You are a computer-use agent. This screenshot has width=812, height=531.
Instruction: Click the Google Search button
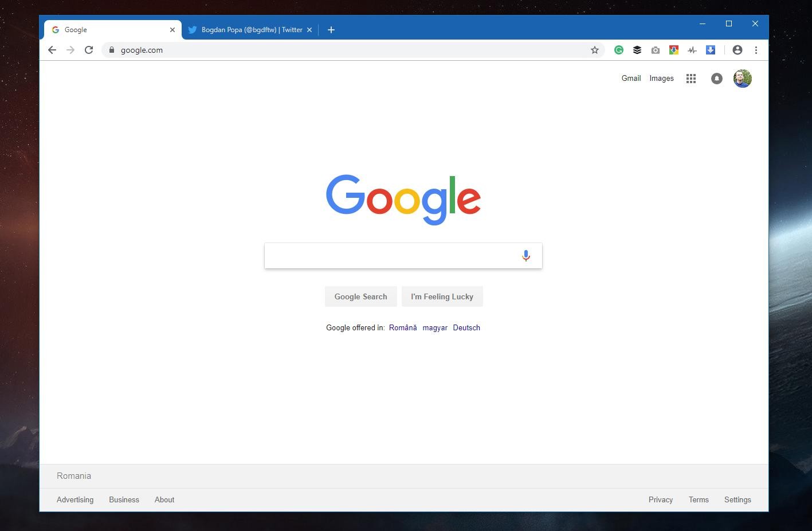[360, 296]
